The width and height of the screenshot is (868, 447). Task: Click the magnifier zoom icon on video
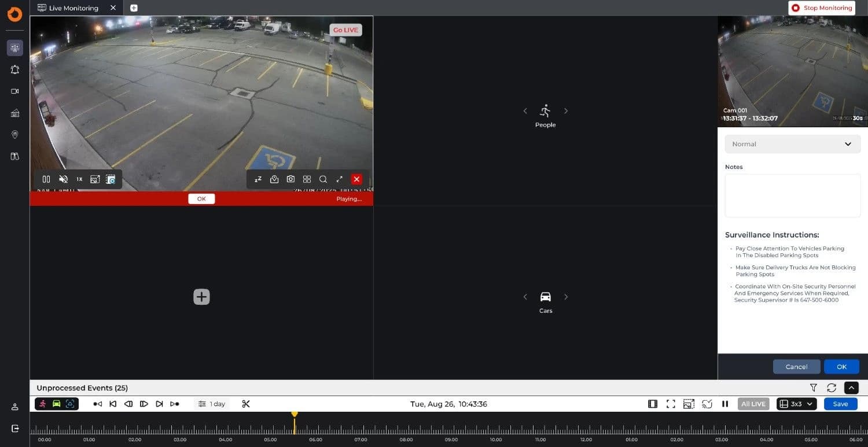click(323, 179)
